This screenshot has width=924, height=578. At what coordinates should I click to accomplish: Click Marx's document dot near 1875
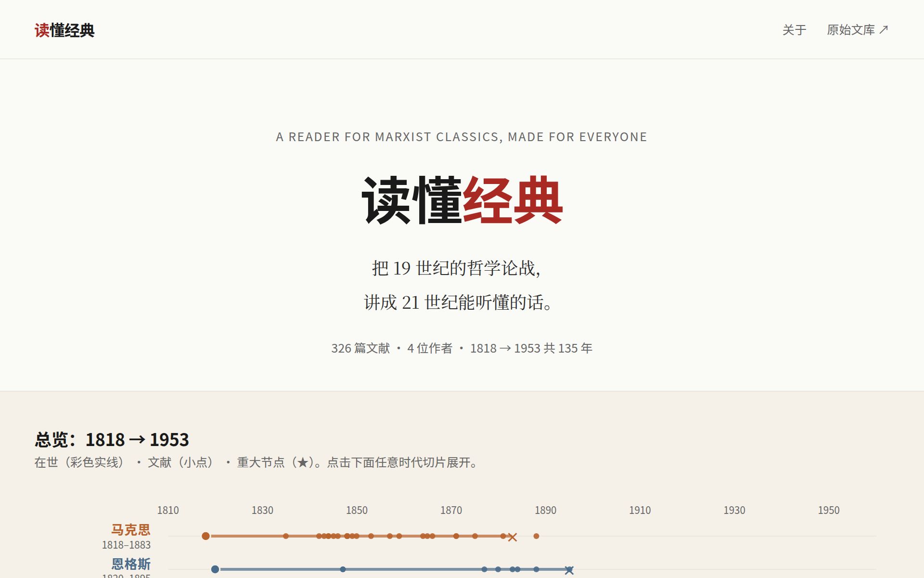point(475,536)
